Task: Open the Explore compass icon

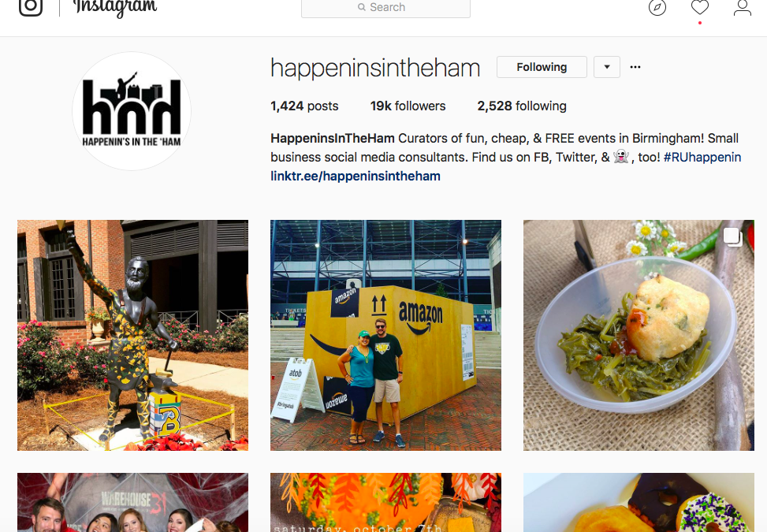Action: [657, 7]
